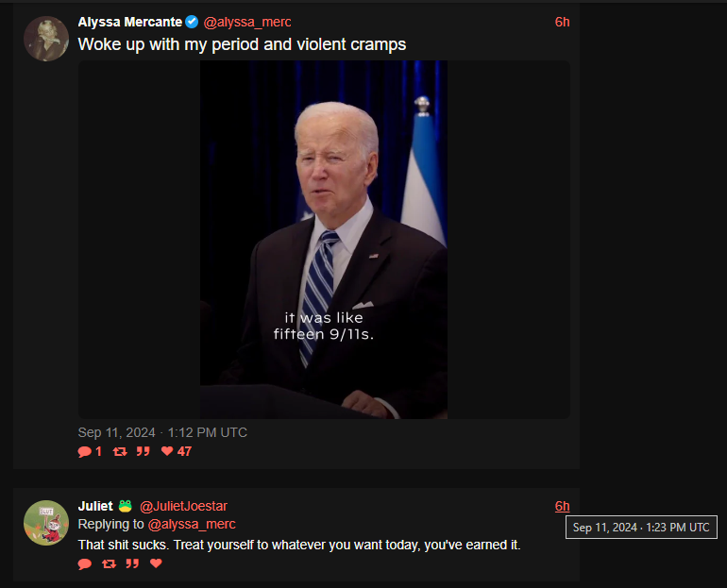Click the reply icon on Alyssa's tweet
The width and height of the screenshot is (727, 588).
(x=85, y=451)
